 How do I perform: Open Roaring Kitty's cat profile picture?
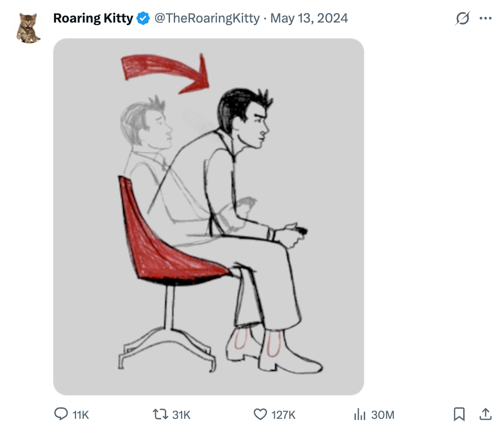29,28
